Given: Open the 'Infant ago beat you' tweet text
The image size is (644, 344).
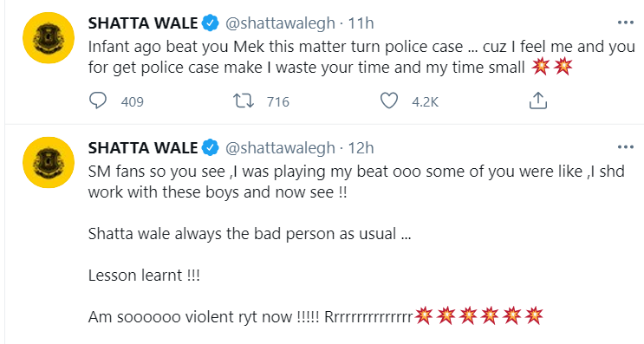Looking at the screenshot, I should point(361,56).
